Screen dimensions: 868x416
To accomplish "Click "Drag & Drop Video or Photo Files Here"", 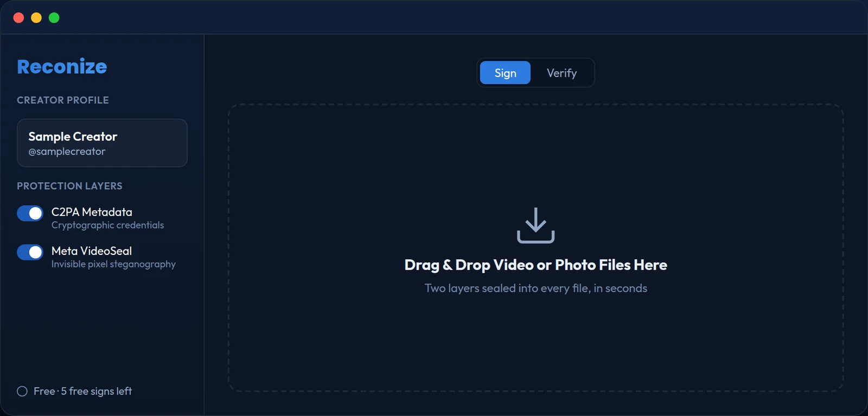I will (x=535, y=265).
